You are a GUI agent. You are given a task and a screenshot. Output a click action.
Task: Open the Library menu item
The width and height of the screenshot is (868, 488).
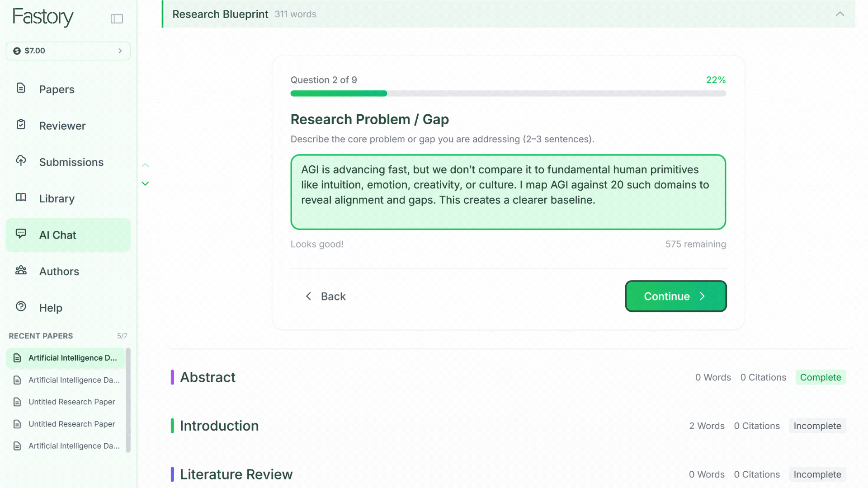[x=57, y=199]
